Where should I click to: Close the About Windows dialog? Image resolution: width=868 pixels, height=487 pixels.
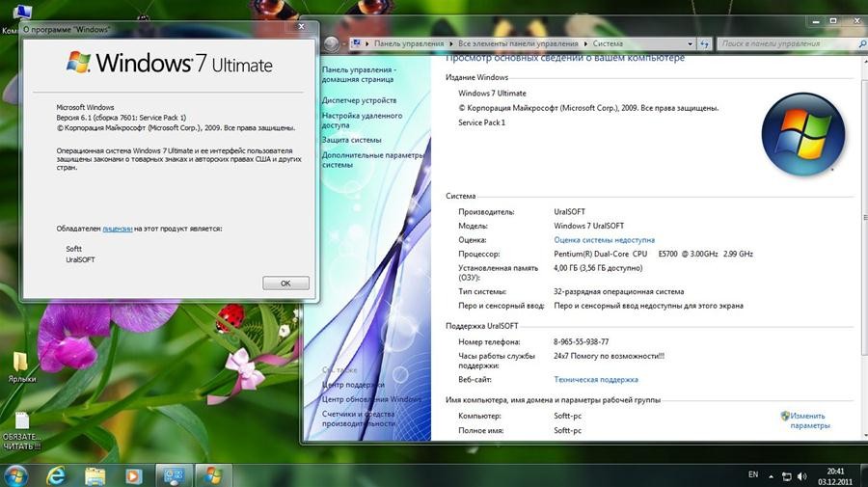coord(301,27)
